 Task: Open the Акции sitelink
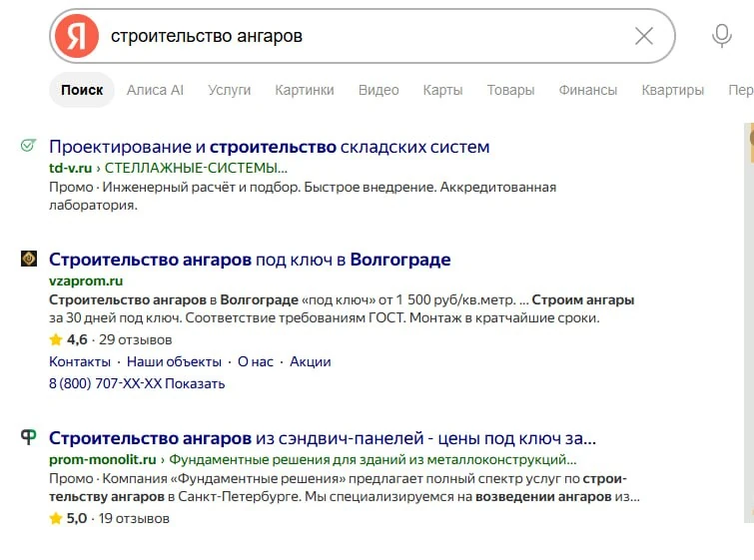pyautogui.click(x=311, y=361)
